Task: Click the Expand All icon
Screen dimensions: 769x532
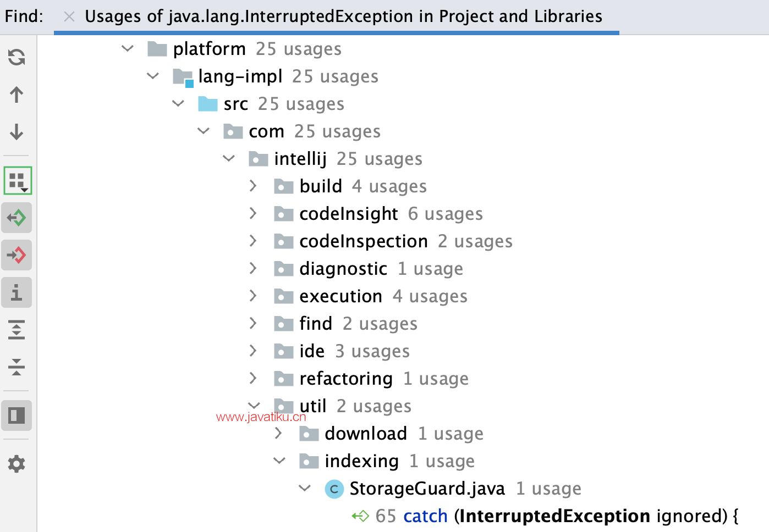Action: pos(17,330)
